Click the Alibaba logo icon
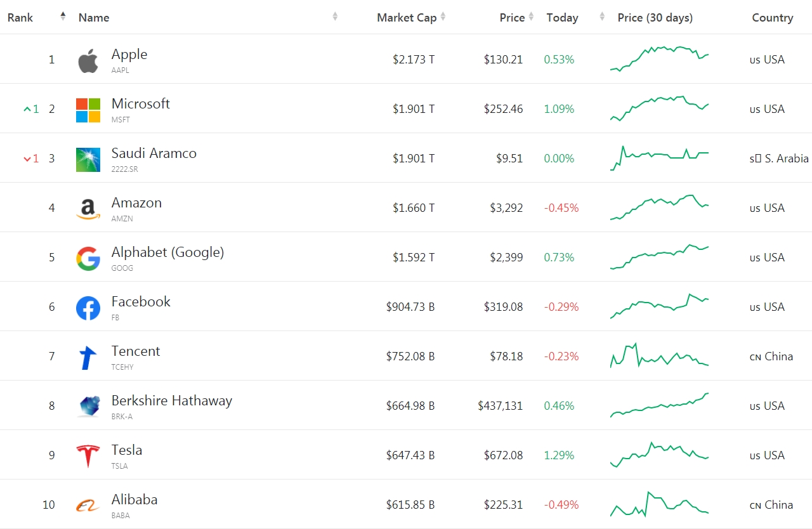812x529 pixels. [88, 506]
